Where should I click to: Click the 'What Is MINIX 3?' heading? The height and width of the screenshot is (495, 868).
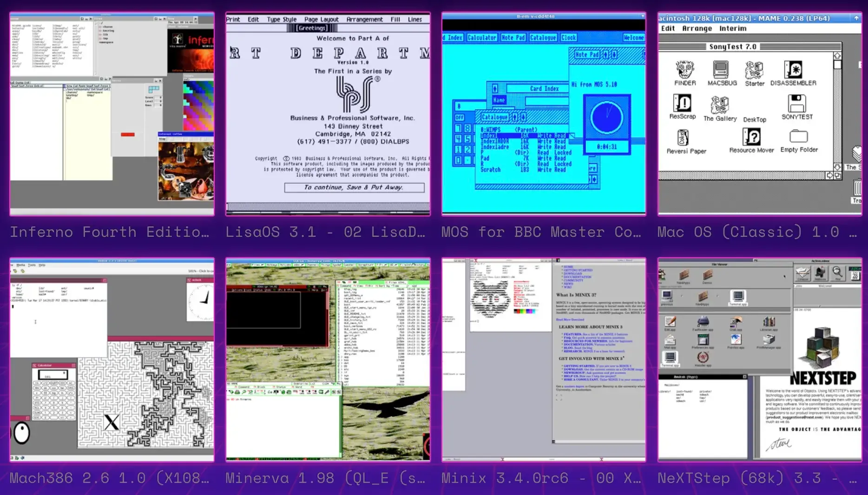click(x=576, y=295)
